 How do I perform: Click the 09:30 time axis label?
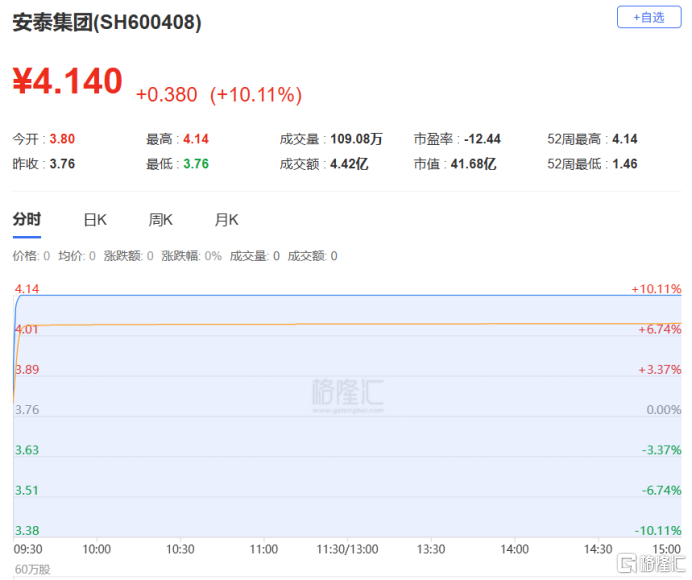coord(28,549)
